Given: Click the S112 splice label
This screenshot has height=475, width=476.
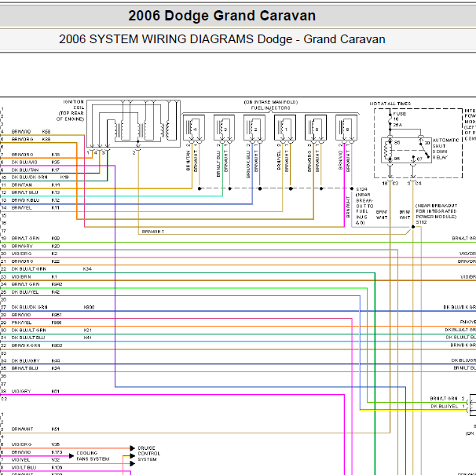Looking at the screenshot, I should click(421, 222).
